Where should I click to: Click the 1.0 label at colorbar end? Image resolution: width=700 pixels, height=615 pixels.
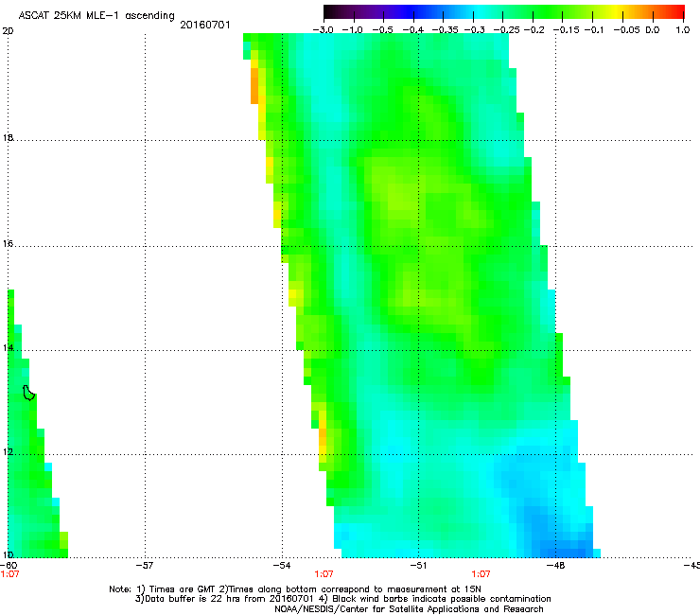coord(683,30)
